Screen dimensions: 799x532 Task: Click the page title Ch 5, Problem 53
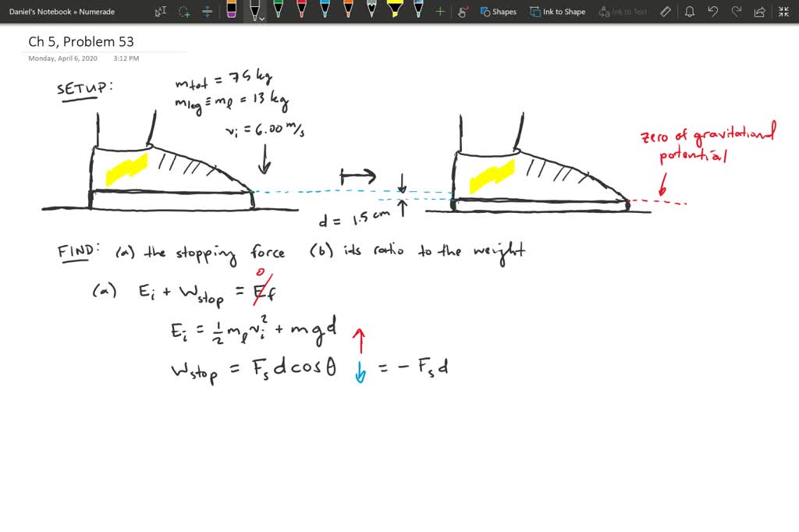76,41
